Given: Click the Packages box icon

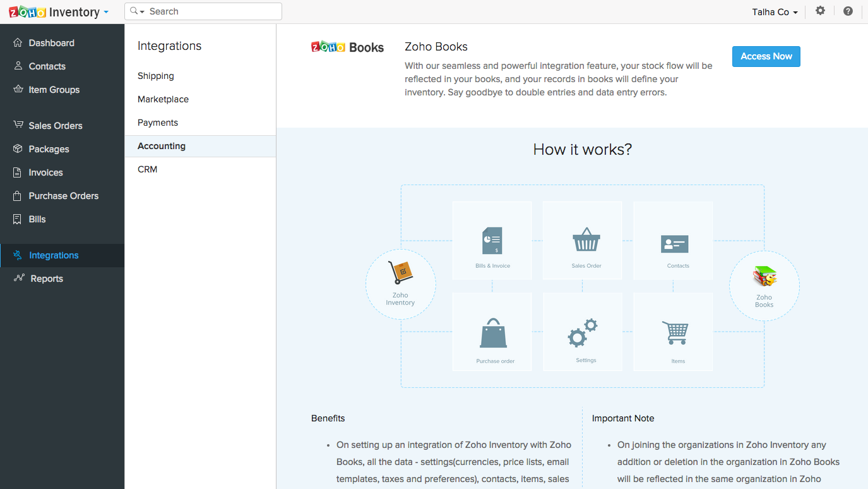Looking at the screenshot, I should coord(18,148).
